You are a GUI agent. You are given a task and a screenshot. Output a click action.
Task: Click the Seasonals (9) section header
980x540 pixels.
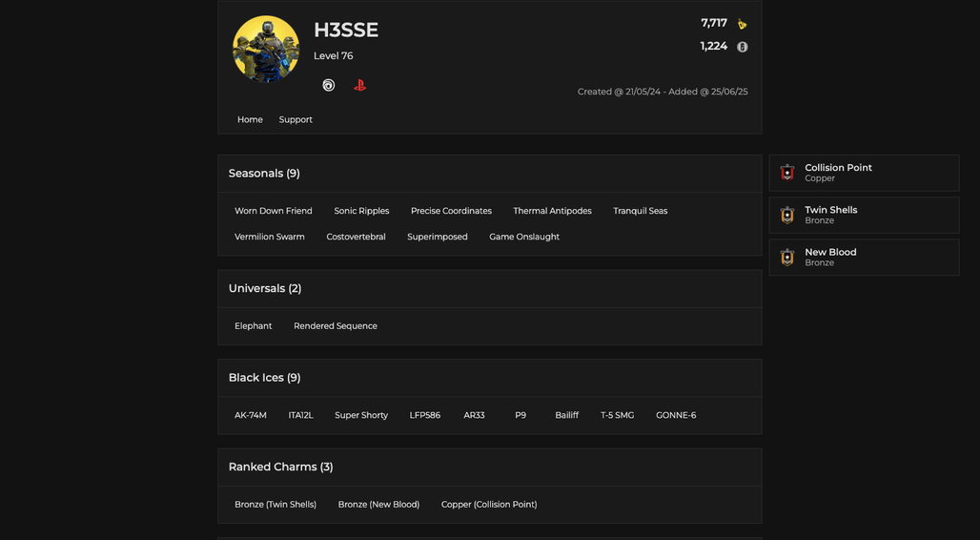(264, 174)
